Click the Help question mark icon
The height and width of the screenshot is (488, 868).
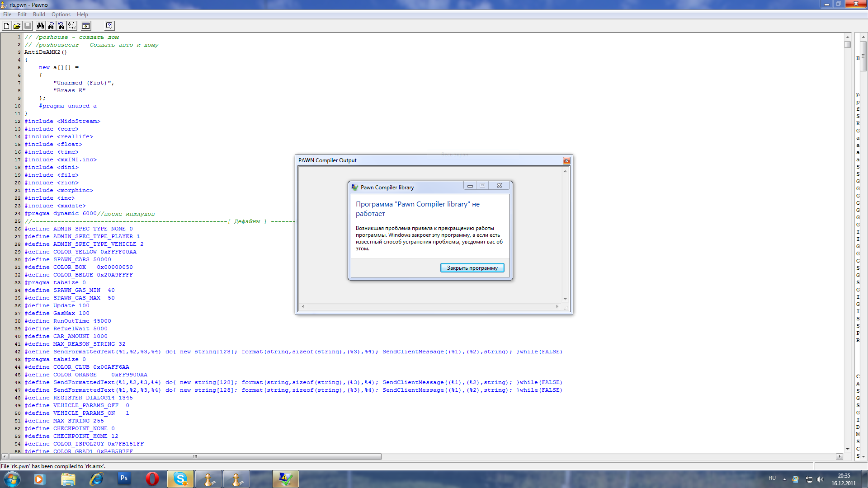(x=109, y=26)
